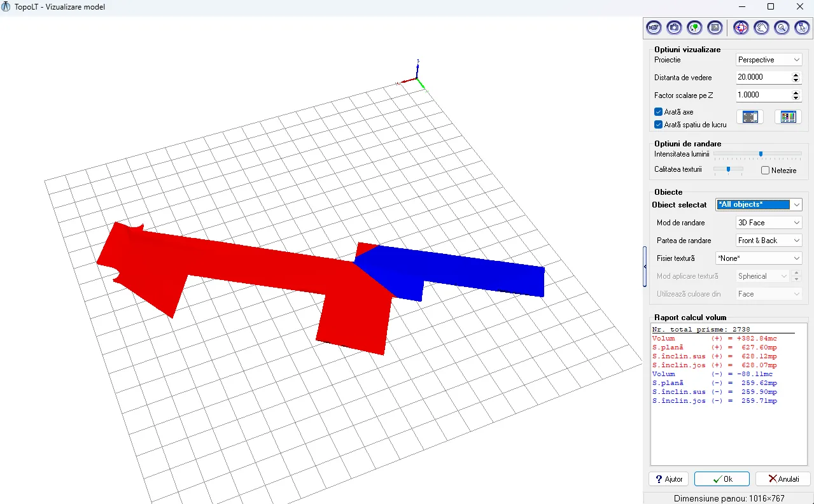Toggle the Arată spatiu de lucru checkbox

point(659,125)
